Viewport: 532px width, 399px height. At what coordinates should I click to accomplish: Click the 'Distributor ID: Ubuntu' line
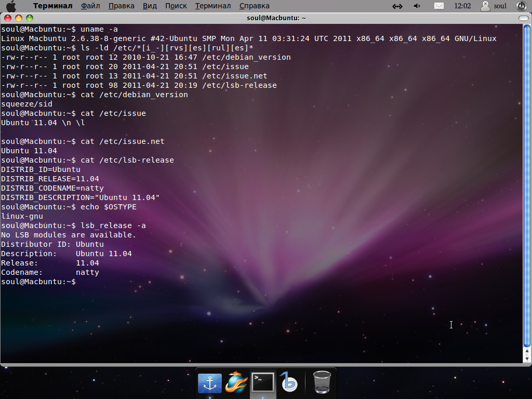(x=52, y=244)
